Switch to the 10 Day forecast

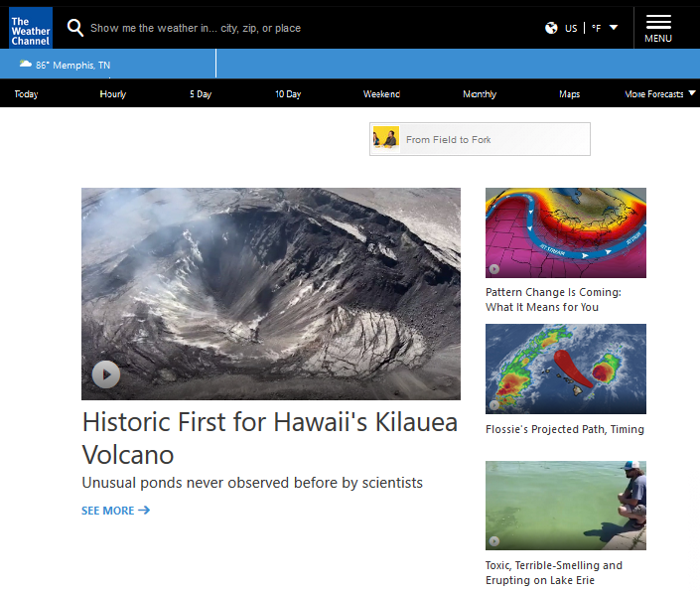tap(288, 93)
